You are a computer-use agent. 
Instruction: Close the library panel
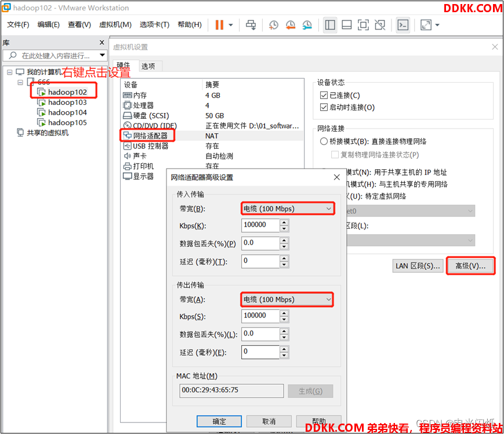[x=102, y=42]
